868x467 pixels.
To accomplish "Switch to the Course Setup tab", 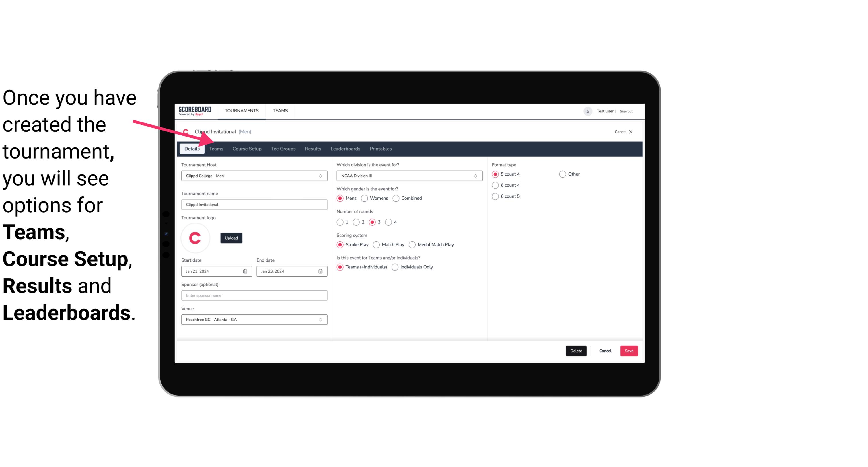I will (x=247, y=148).
